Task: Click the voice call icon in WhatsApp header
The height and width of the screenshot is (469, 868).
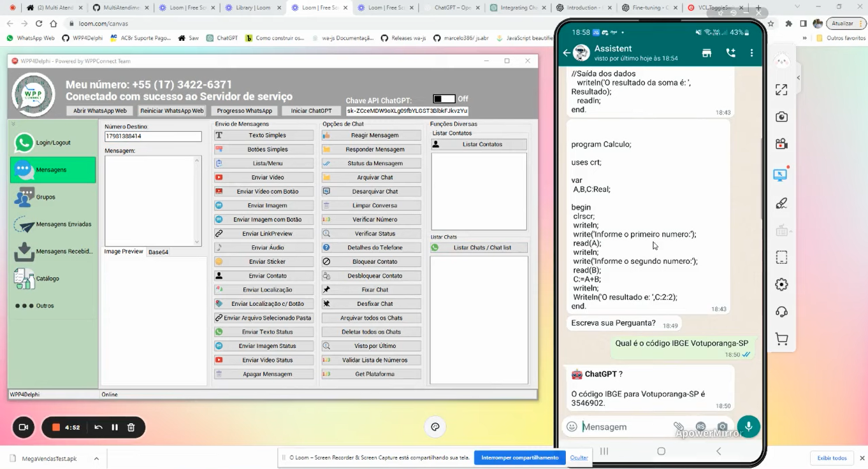Action: (x=730, y=54)
